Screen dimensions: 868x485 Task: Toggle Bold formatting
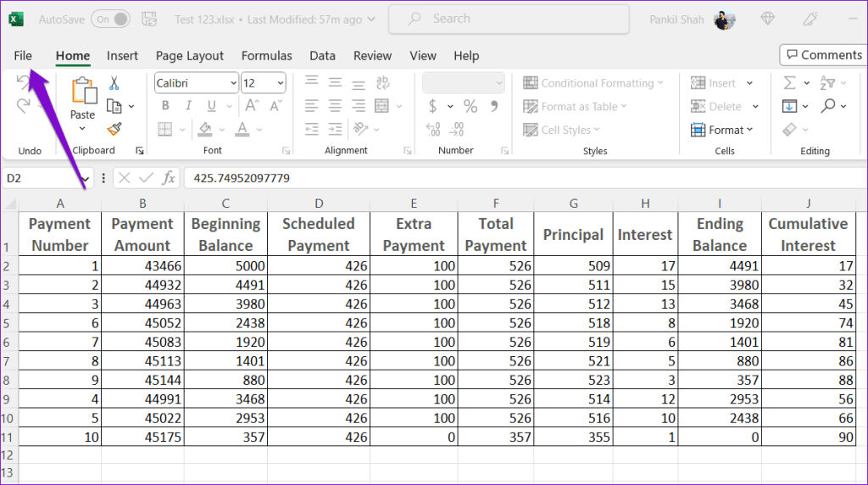point(165,106)
